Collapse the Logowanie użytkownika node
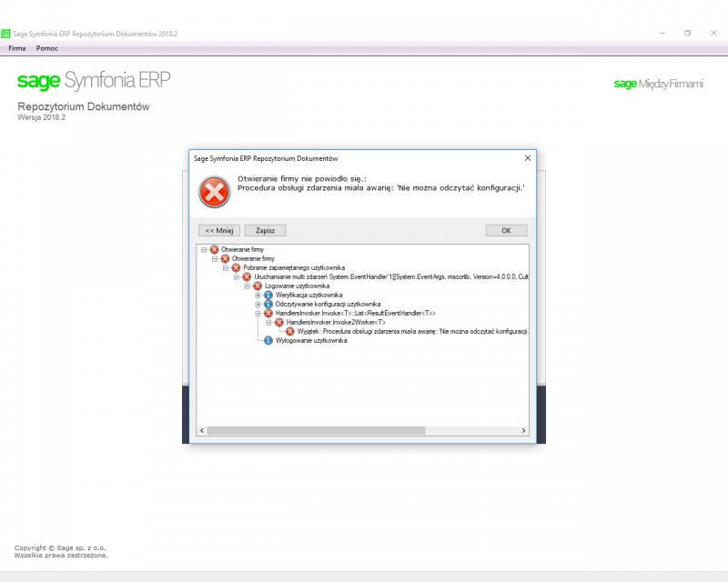Screen dimensions: 728x582 click(248, 286)
